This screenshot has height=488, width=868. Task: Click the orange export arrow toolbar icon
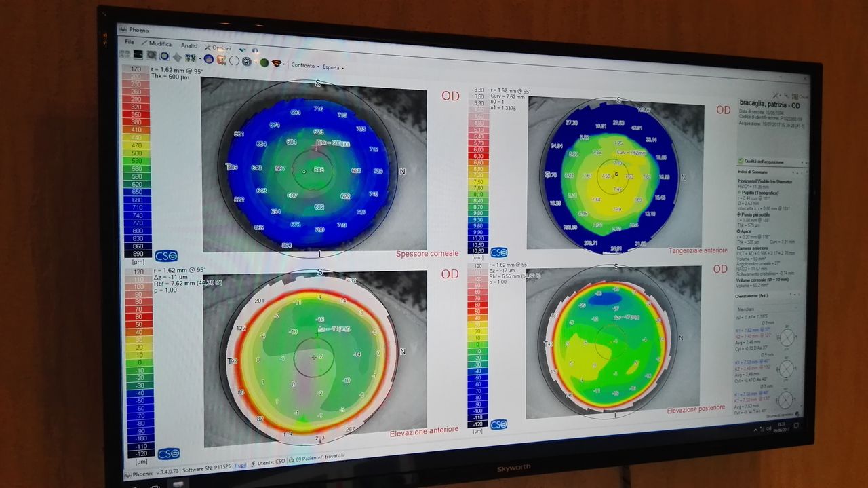221,60
